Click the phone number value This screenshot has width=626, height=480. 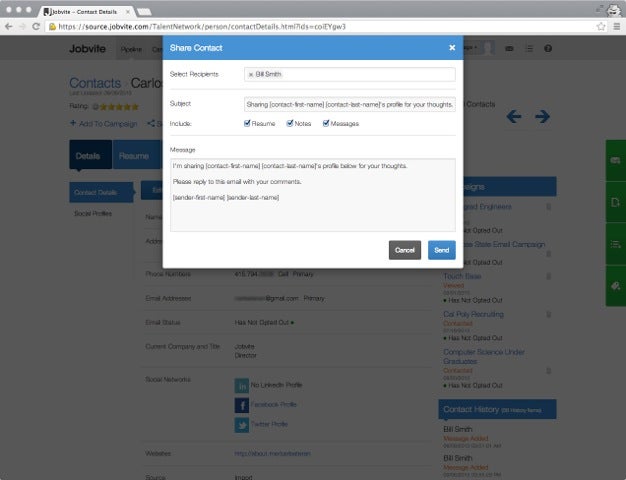[254, 274]
